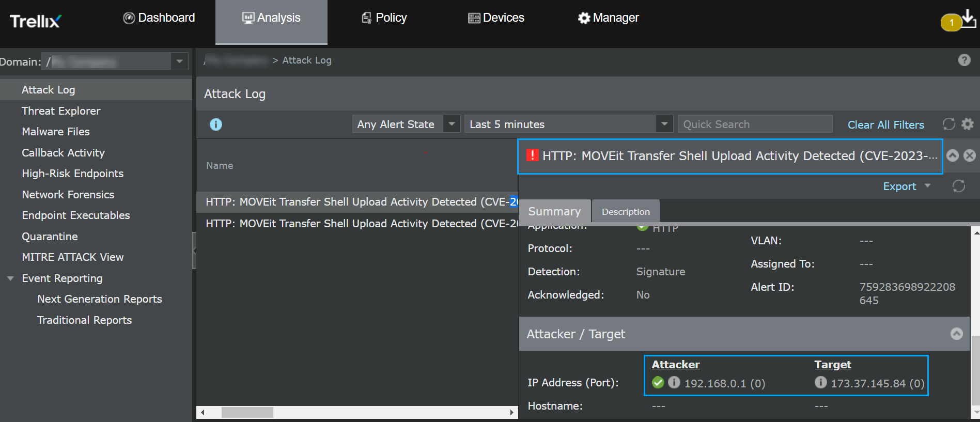Open the help question mark icon
The height and width of the screenshot is (422, 980).
(964, 60)
